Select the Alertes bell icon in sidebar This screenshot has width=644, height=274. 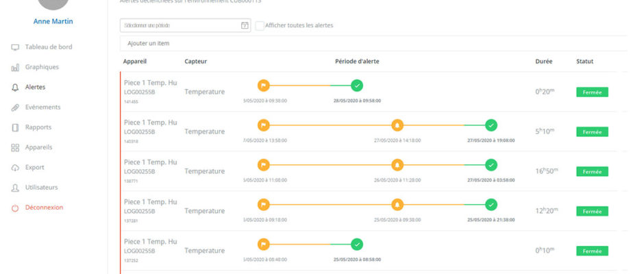15,88
